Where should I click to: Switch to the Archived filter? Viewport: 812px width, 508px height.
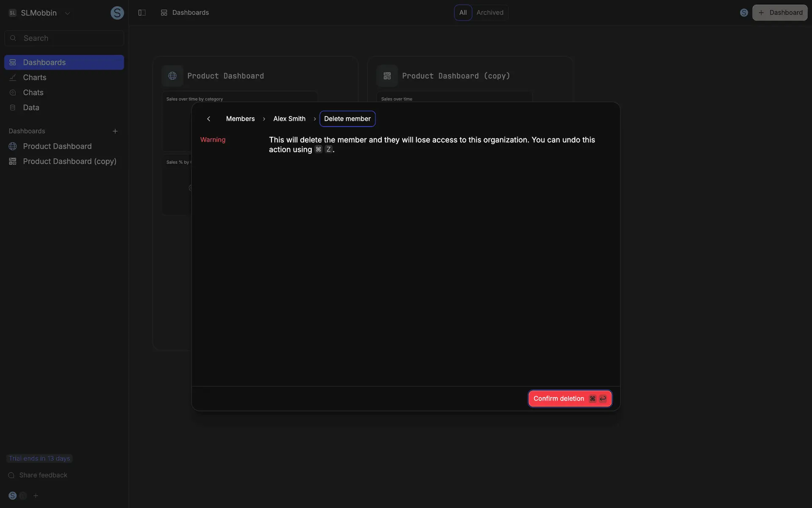[x=490, y=13]
